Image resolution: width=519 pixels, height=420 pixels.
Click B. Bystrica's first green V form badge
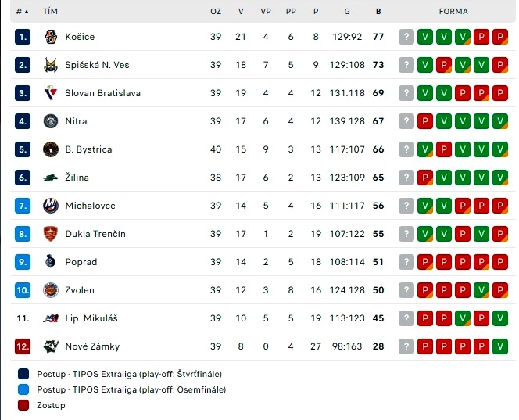click(x=425, y=149)
